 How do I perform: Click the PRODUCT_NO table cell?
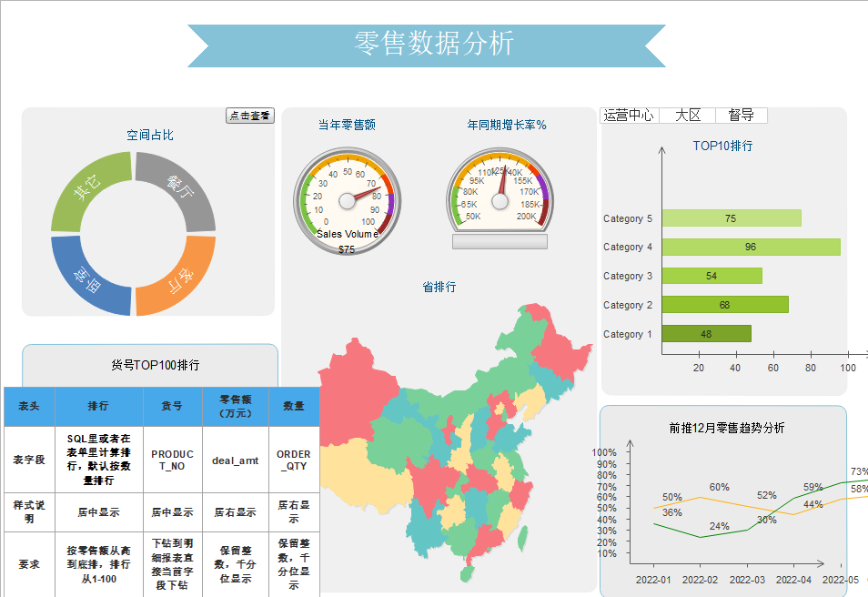(x=172, y=460)
